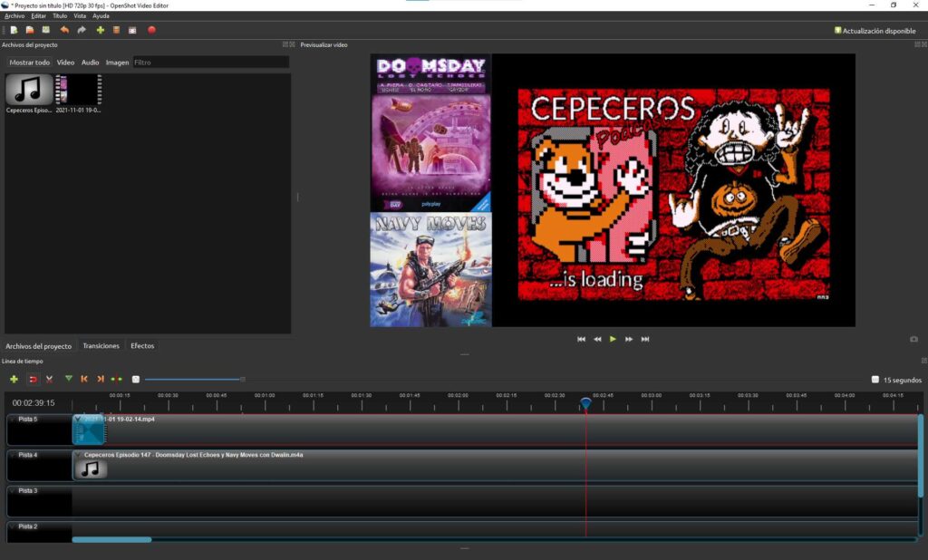Click the timeline zoom slider handle
This screenshot has width=928, height=560.
pos(243,380)
